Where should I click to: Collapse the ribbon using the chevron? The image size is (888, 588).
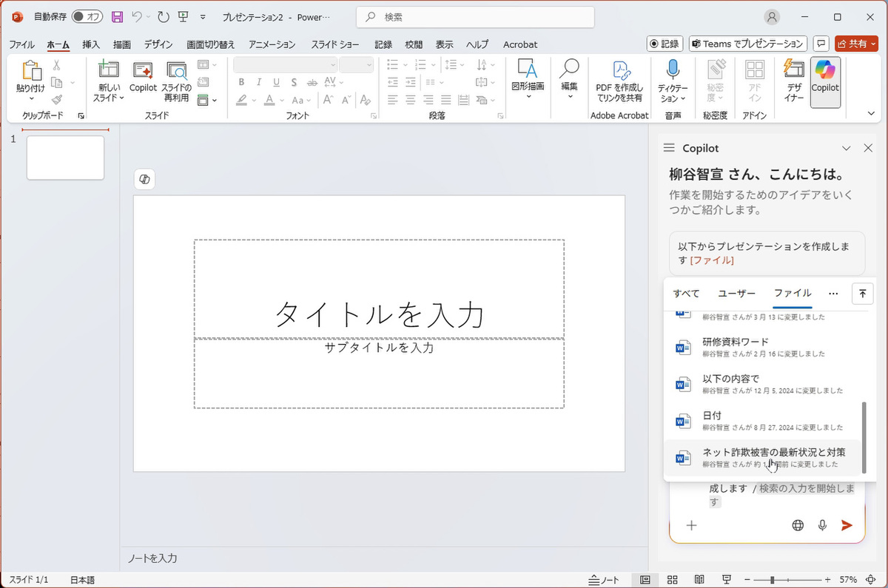(871, 113)
